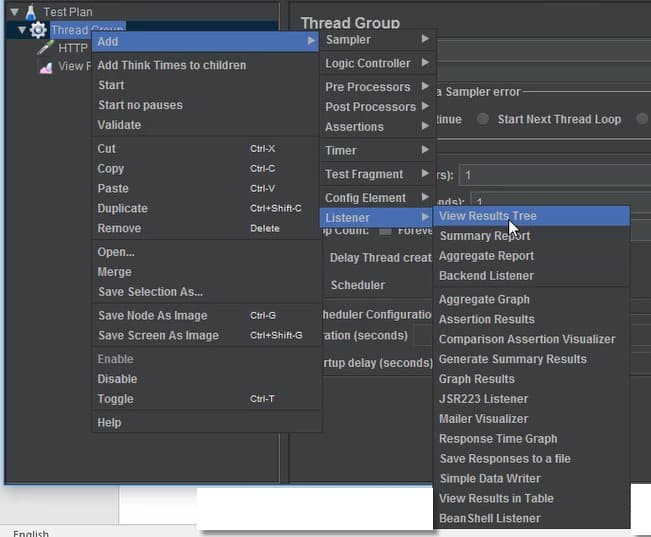Click Cut in the context menu

click(x=206, y=149)
